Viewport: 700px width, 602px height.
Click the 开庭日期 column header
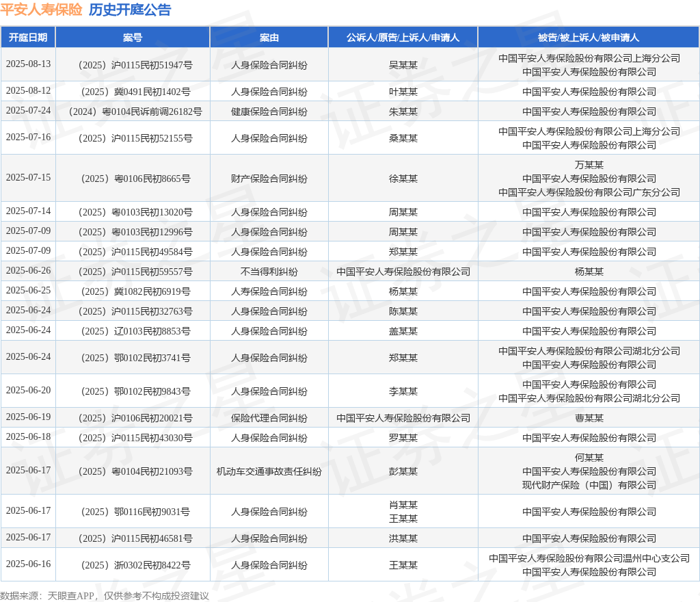[x=28, y=38]
